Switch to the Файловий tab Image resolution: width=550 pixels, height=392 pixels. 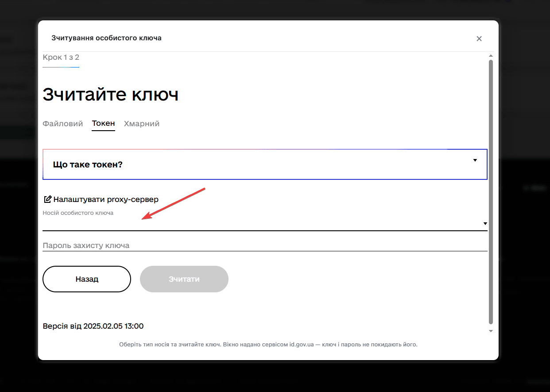pyautogui.click(x=63, y=124)
